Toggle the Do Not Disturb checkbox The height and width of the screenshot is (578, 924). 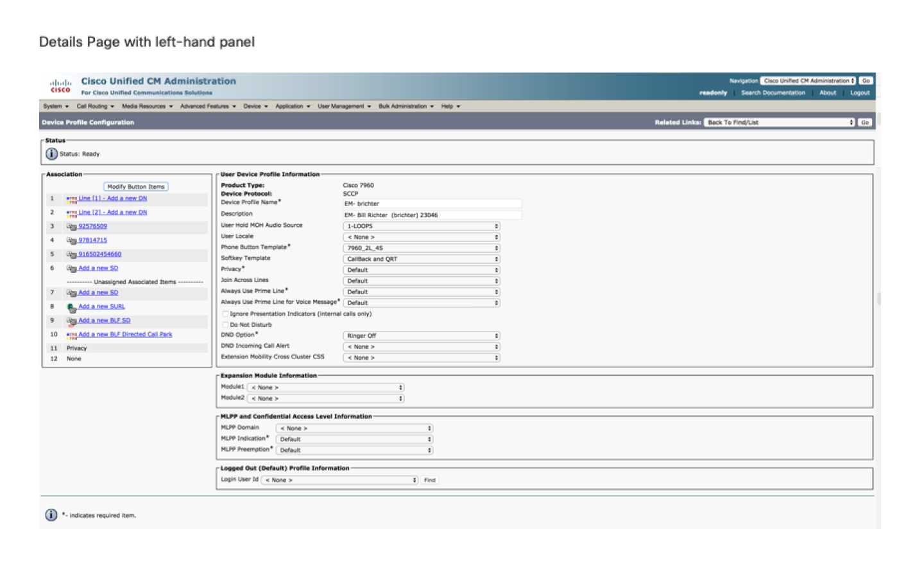click(x=225, y=325)
